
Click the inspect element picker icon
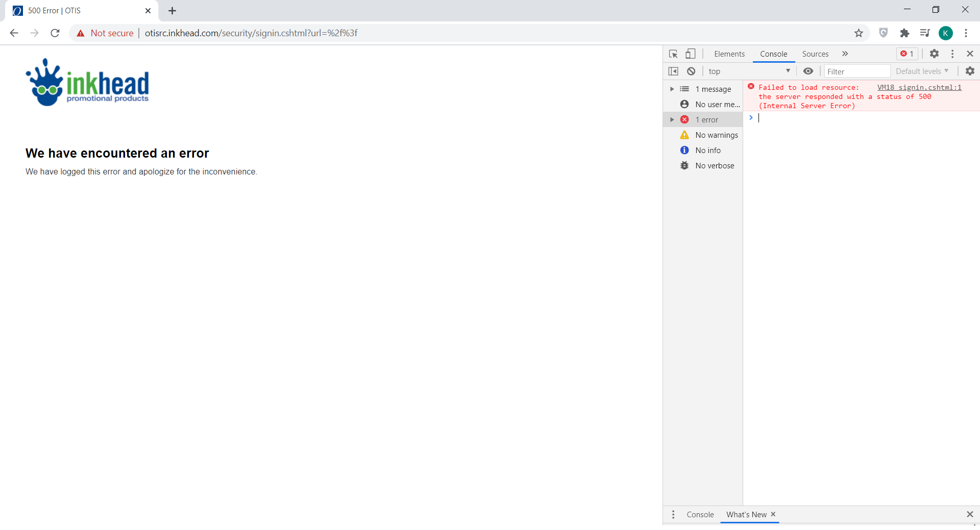click(x=673, y=54)
